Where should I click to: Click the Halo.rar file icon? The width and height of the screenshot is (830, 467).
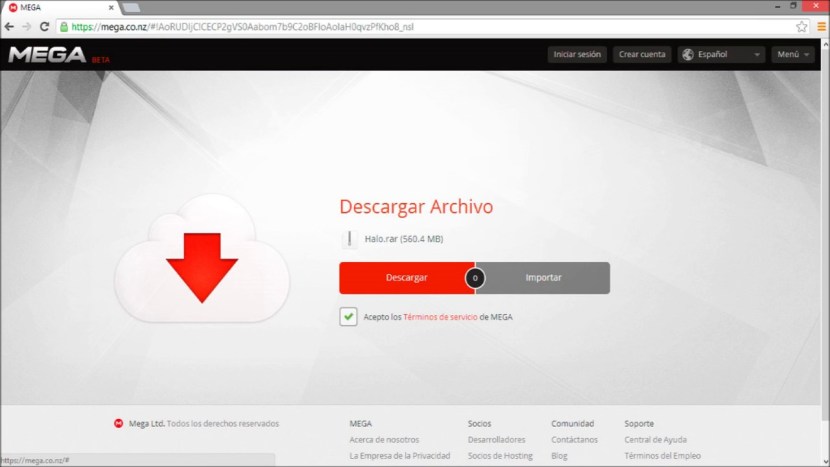(x=349, y=239)
